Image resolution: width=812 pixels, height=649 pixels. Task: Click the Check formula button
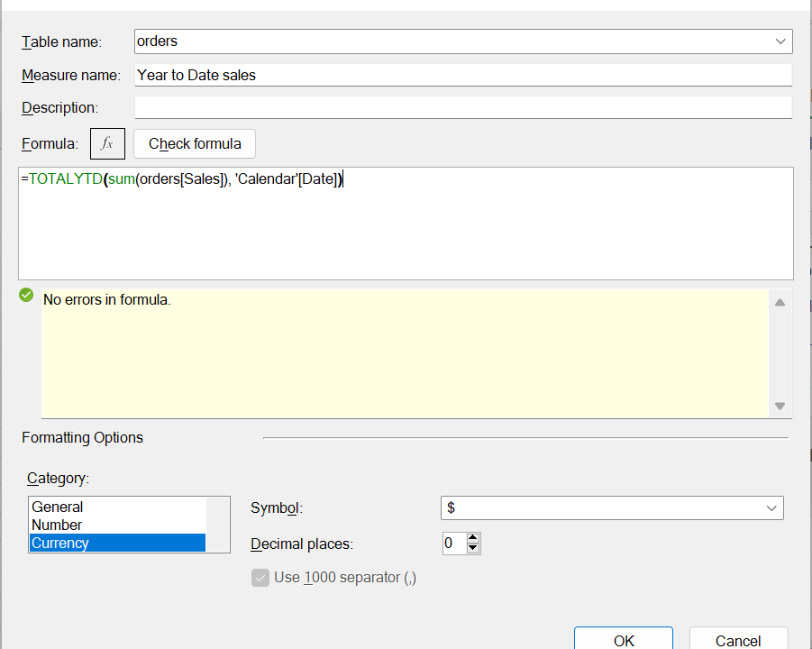click(x=195, y=143)
